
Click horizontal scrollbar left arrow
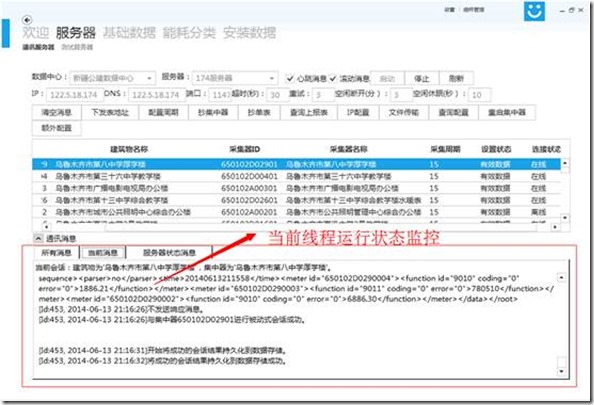[x=46, y=227]
